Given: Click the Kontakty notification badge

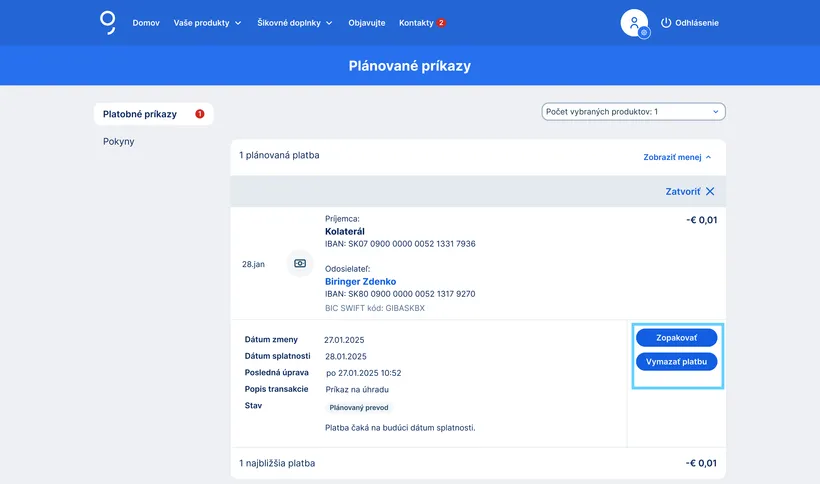Looking at the screenshot, I should click(x=441, y=23).
